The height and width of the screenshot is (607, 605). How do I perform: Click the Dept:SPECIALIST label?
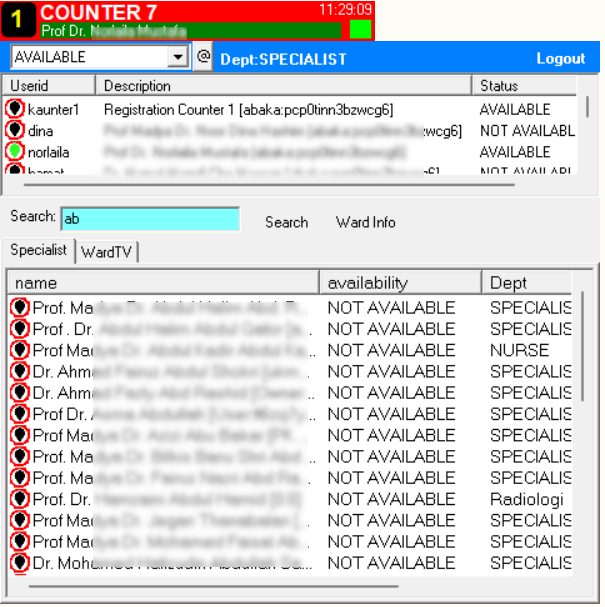[x=283, y=59]
